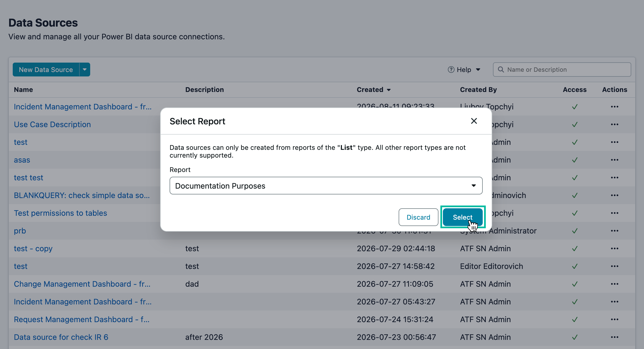The height and width of the screenshot is (349, 644).
Task: Click the Actions column header
Action: [x=615, y=90]
